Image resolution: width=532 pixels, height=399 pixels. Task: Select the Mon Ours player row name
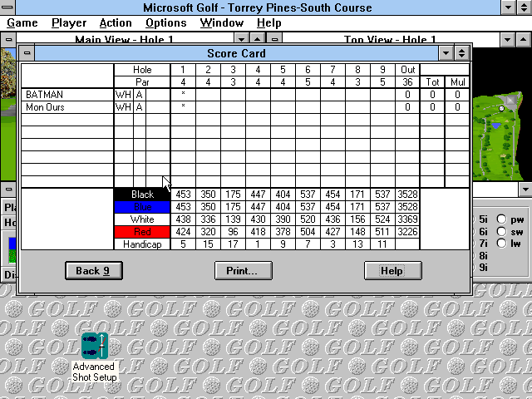(45, 107)
